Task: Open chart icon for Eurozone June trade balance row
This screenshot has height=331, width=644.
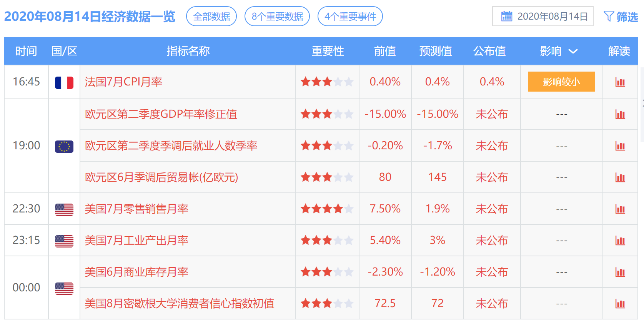Action: 620,177
